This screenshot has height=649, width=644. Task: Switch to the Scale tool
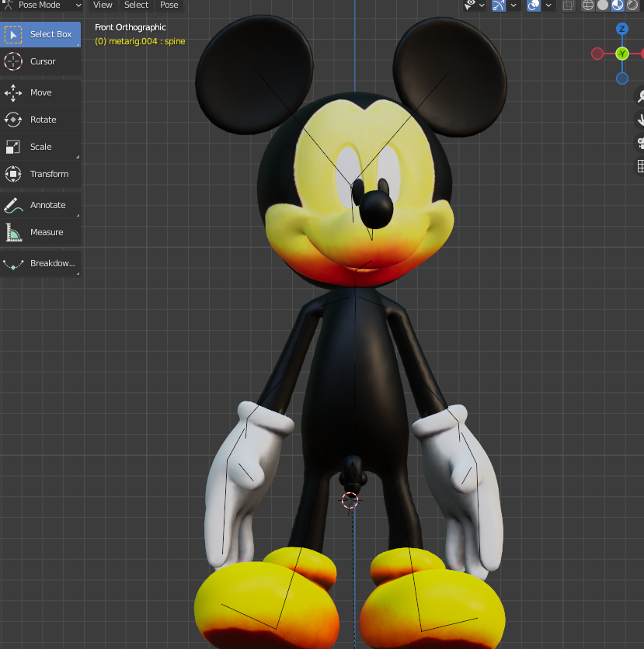(x=40, y=147)
